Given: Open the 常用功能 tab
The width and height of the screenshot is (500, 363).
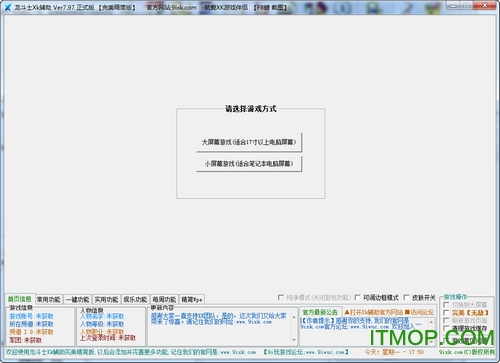Looking at the screenshot, I should point(49,299).
